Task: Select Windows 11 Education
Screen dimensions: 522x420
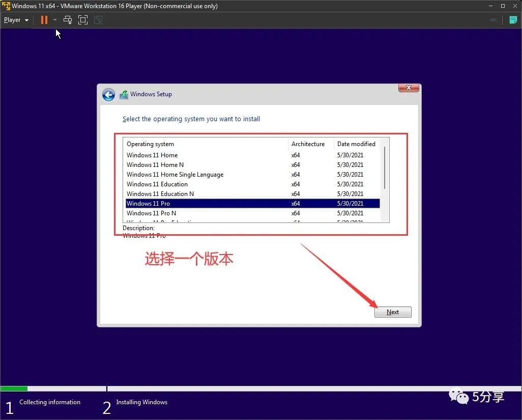Action: tap(253, 184)
